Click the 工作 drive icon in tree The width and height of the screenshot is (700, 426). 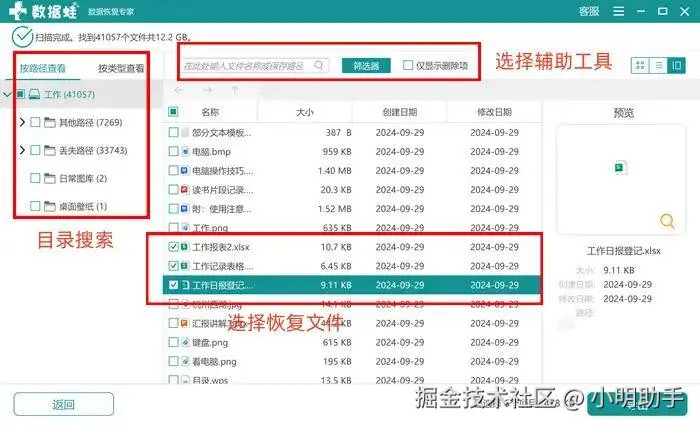coord(34,94)
